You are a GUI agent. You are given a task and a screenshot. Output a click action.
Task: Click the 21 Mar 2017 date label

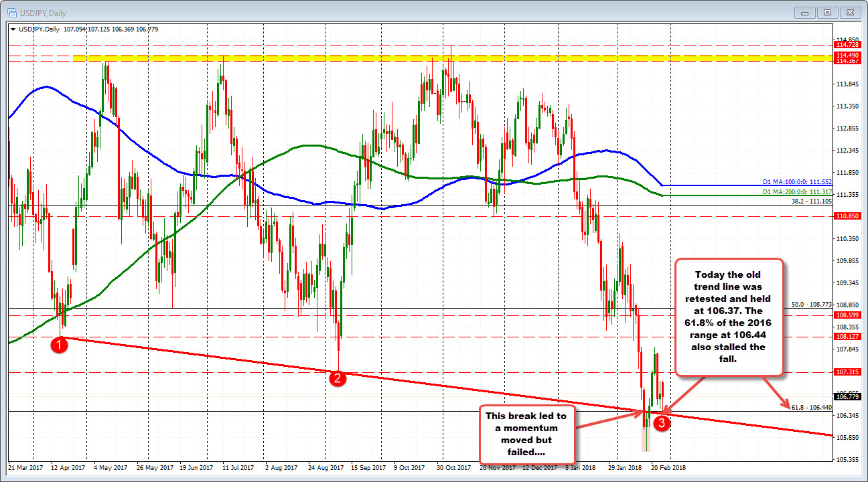(x=25, y=467)
